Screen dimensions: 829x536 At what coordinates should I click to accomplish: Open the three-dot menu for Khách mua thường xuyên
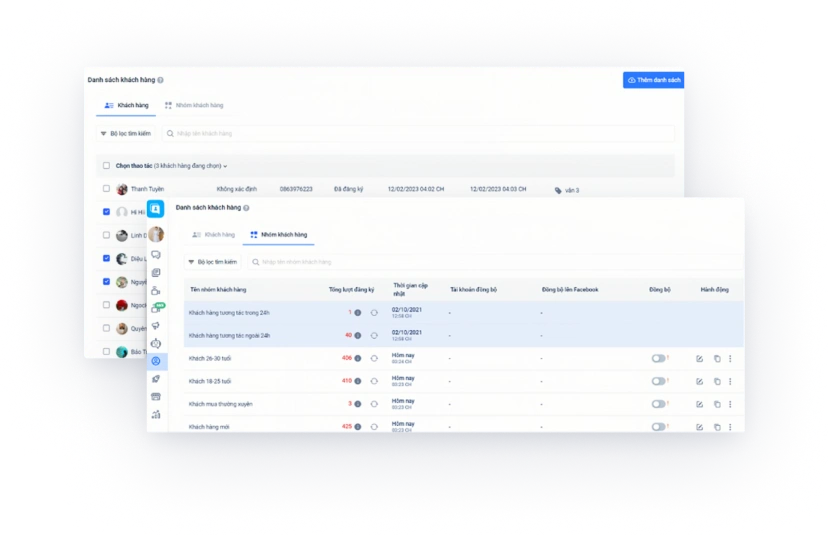click(x=730, y=404)
